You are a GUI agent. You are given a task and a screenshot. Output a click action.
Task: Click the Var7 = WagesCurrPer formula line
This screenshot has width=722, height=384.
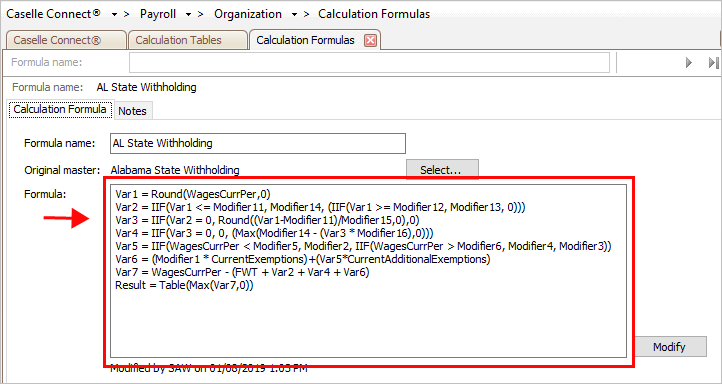click(242, 273)
